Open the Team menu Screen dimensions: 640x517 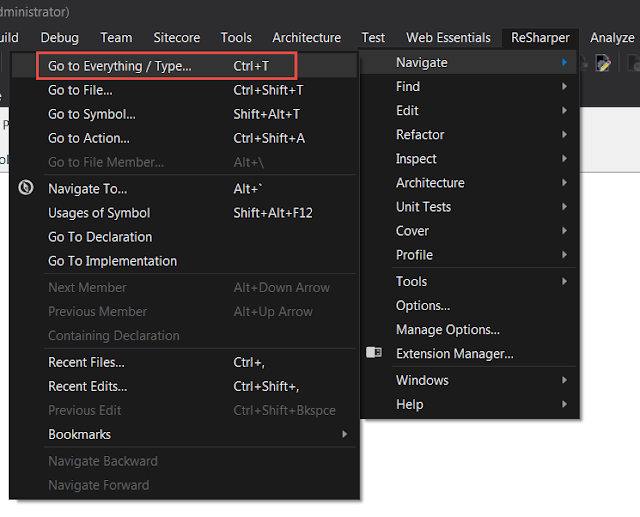[116, 38]
